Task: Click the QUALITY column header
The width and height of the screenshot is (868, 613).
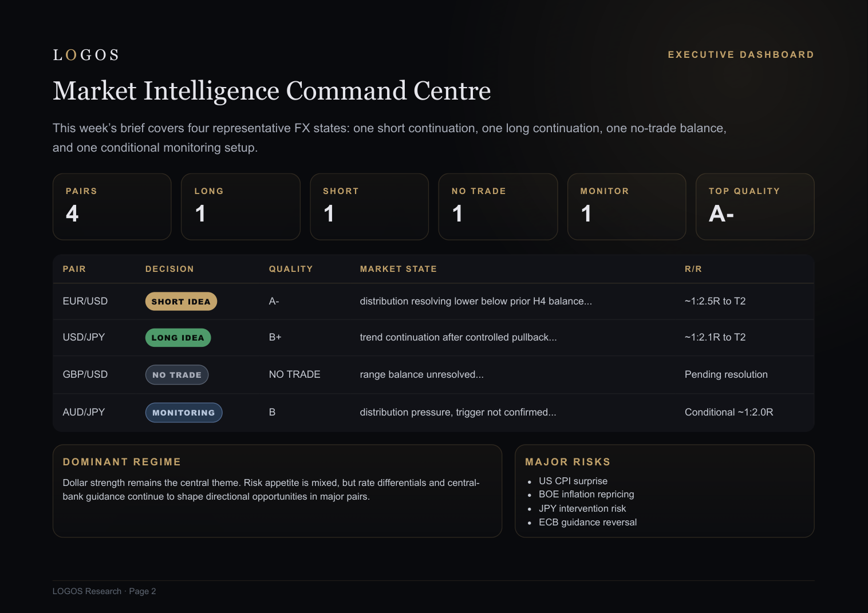Action: point(291,269)
